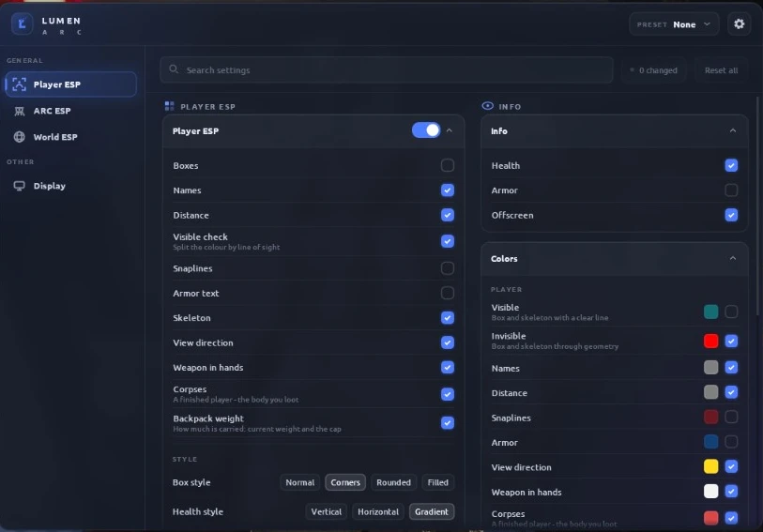The image size is (763, 532).
Task: Open the Preset dropdown
Action: tap(674, 24)
